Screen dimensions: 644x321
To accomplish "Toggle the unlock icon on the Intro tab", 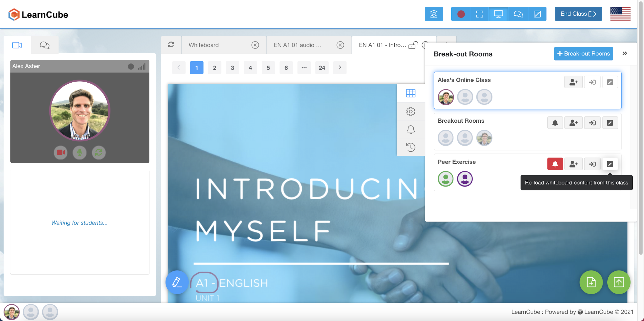I will click(413, 45).
